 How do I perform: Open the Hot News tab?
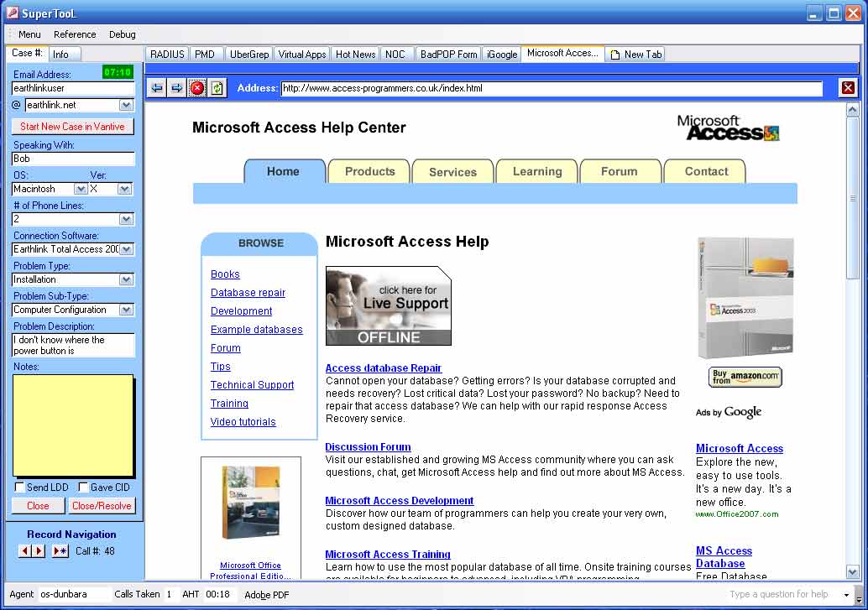pos(355,55)
